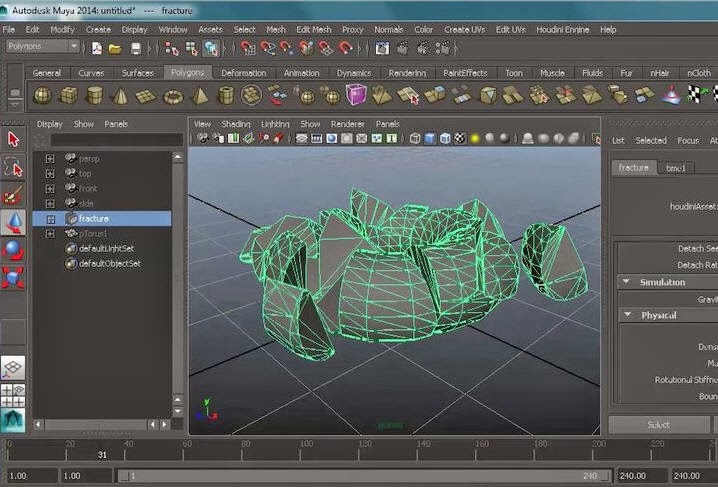
Task: Toggle select by hierarchy mode icon
Action: 172,48
